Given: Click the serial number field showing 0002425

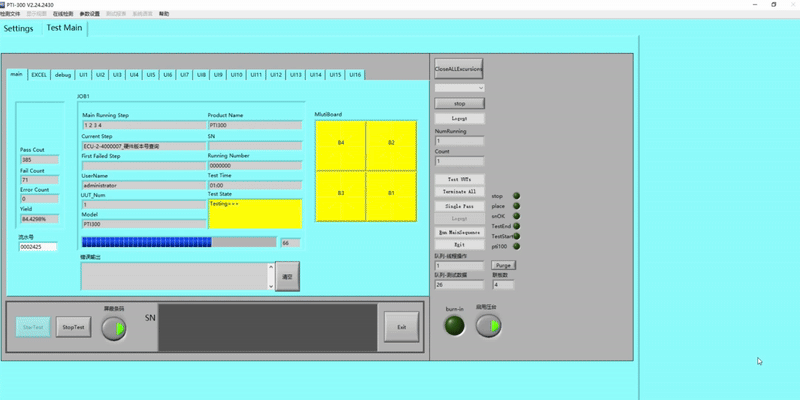Looking at the screenshot, I should click(x=37, y=246).
